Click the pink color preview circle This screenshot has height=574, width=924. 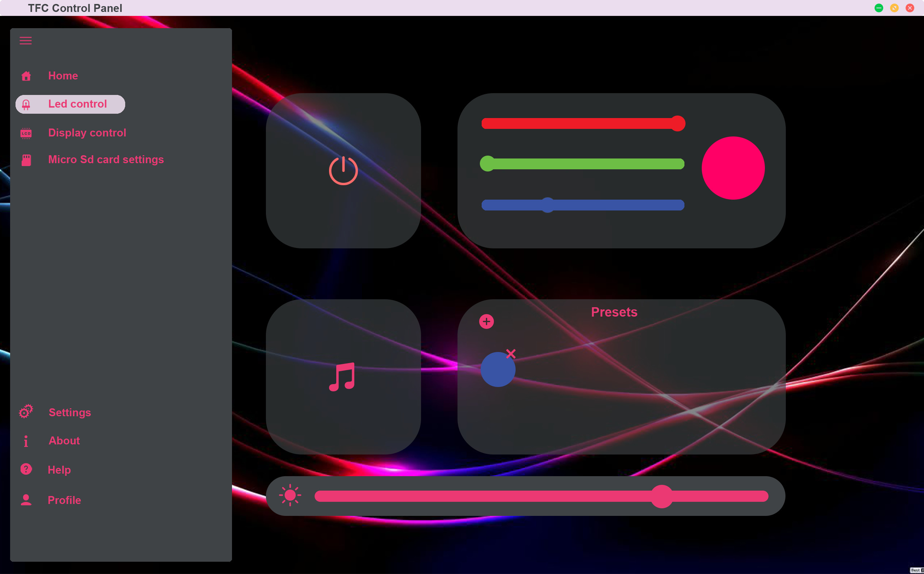733,168
